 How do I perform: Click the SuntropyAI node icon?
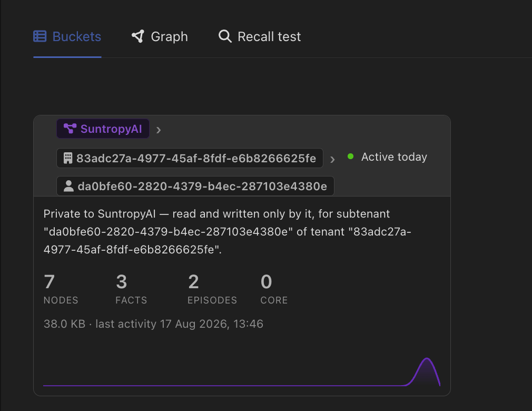click(x=70, y=129)
